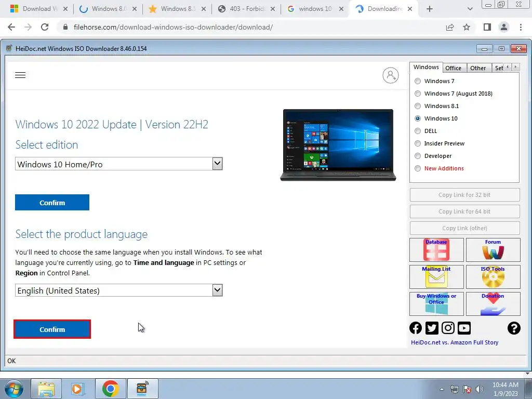The image size is (532, 399).
Task: Click the user account sign-in icon
Action: pyautogui.click(x=391, y=75)
